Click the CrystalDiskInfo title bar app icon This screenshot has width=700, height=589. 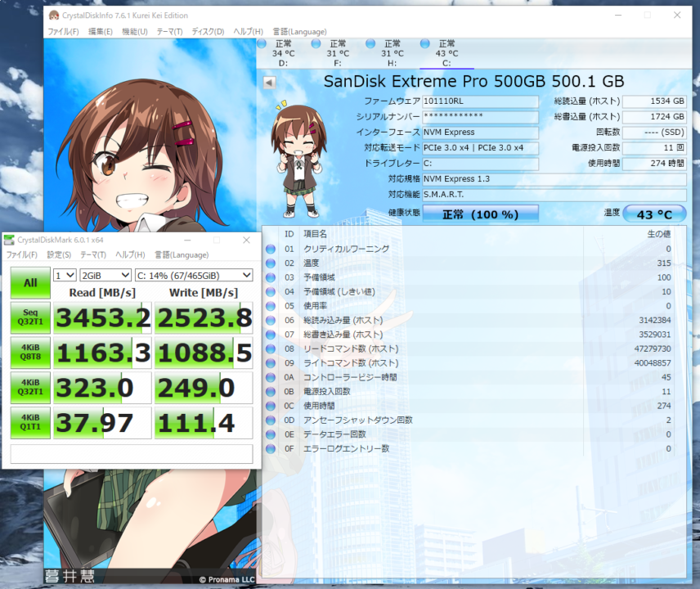pyautogui.click(x=54, y=16)
